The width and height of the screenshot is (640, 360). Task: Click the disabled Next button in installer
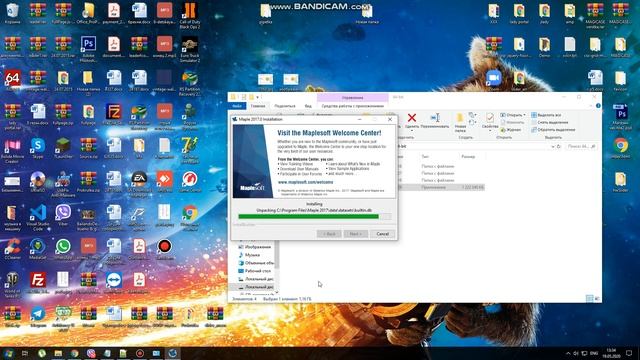pos(356,234)
